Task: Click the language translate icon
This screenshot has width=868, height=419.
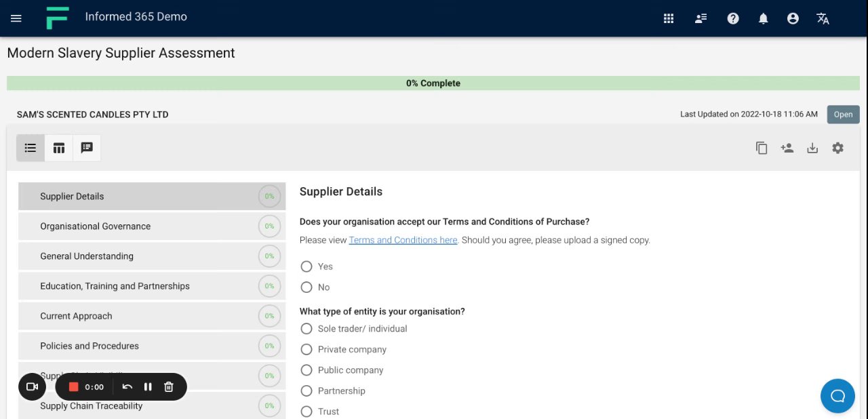Action: [x=823, y=18]
